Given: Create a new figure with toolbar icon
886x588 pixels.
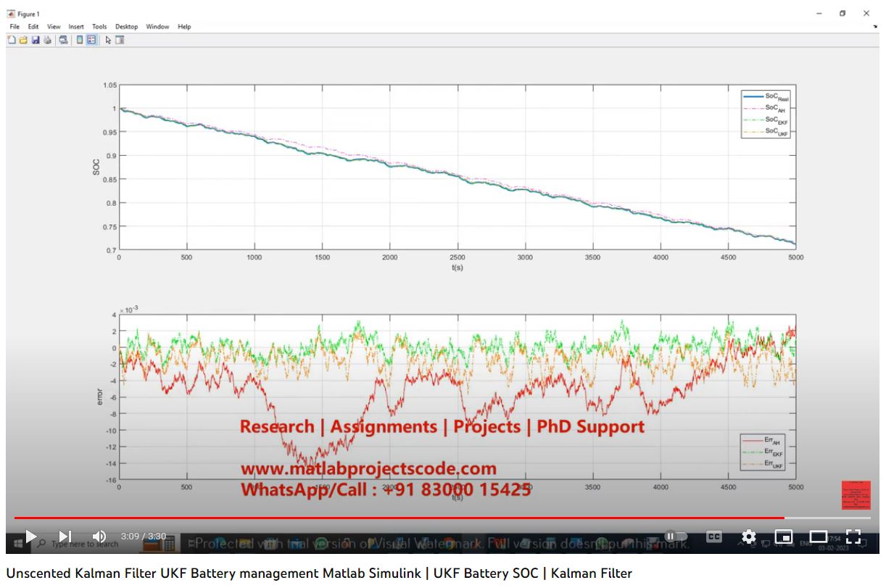Looking at the screenshot, I should click(x=12, y=40).
